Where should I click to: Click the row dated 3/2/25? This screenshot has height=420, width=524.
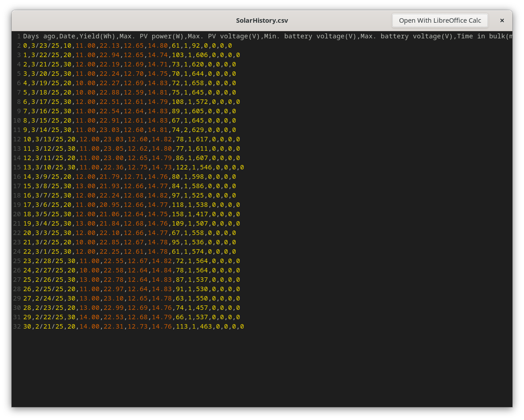(130, 242)
